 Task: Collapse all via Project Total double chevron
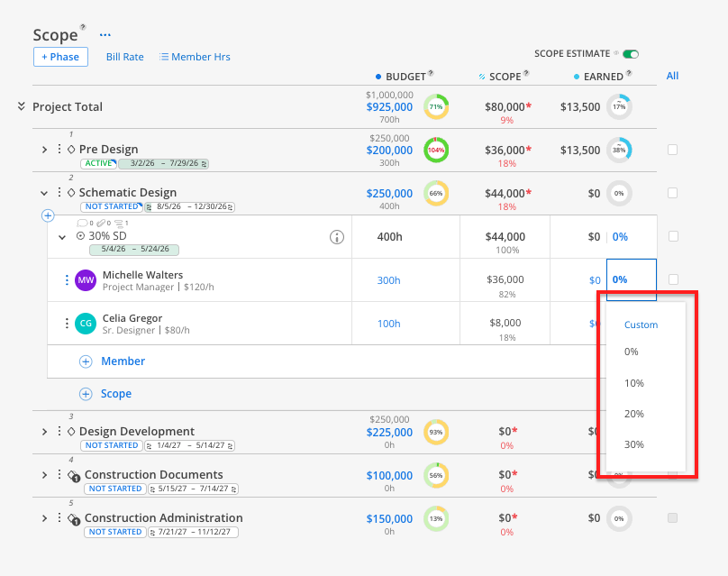21,106
